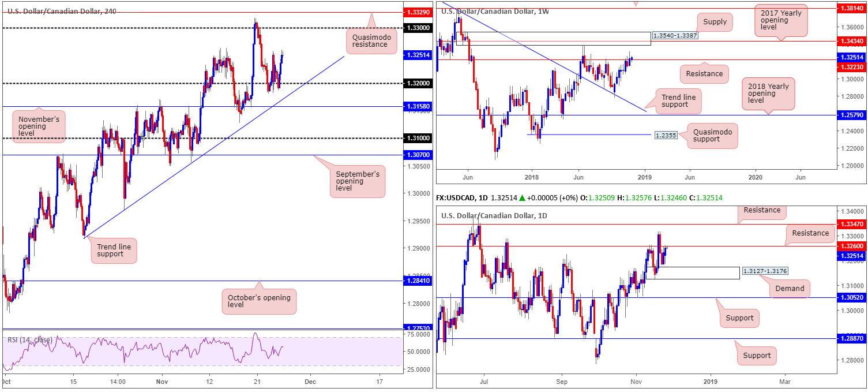Select the Mar marker on daily time axis
Screen dimensions: 868x392
784,382
